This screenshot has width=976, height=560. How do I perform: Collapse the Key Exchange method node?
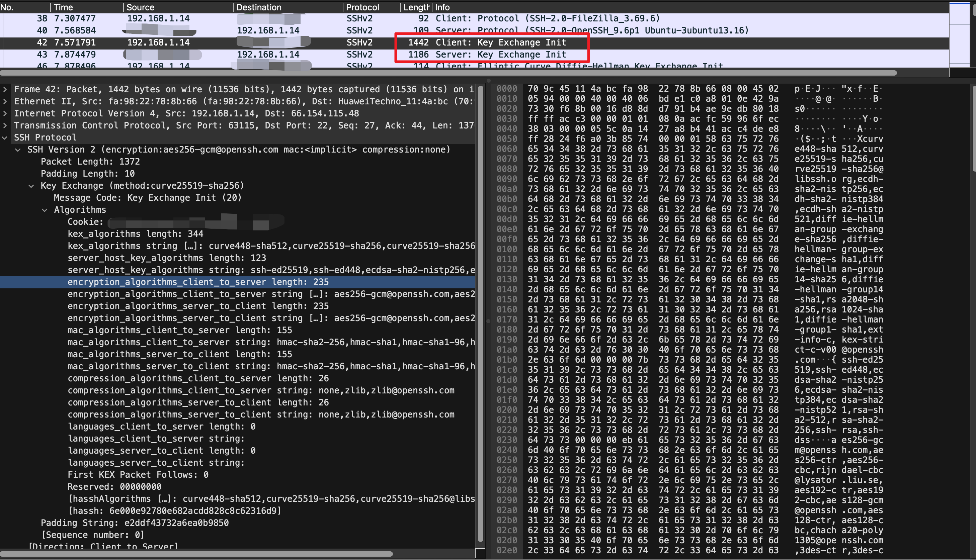[31, 185]
